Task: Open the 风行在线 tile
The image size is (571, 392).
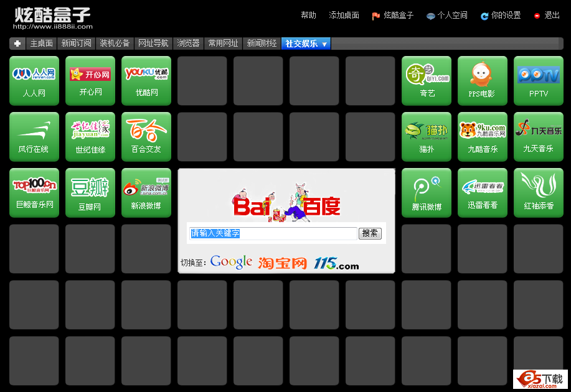Action: point(34,136)
